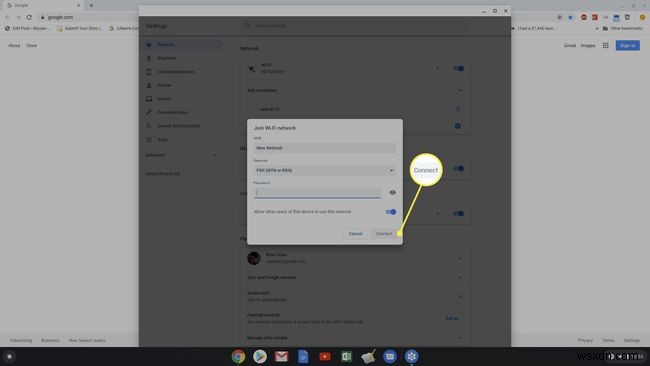
Task: Open the account row with profile avatar
Action: coord(354,258)
